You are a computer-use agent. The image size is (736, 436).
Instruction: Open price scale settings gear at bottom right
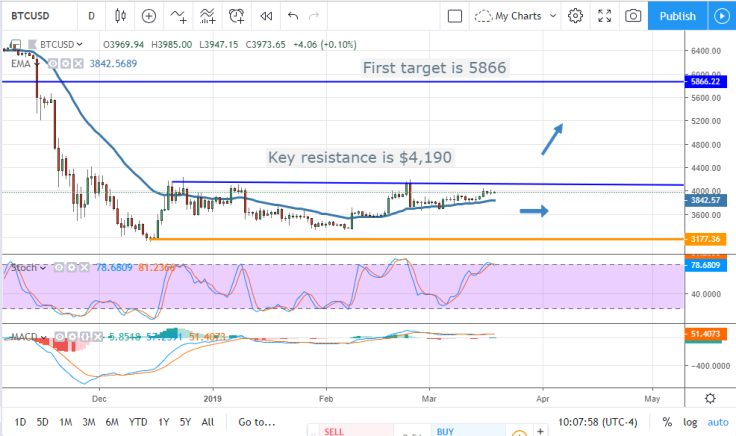710,398
